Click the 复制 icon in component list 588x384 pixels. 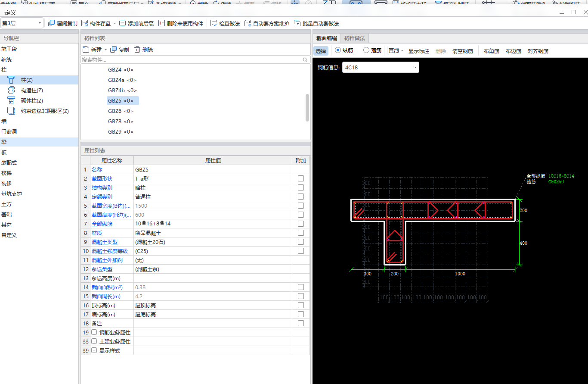pyautogui.click(x=114, y=50)
